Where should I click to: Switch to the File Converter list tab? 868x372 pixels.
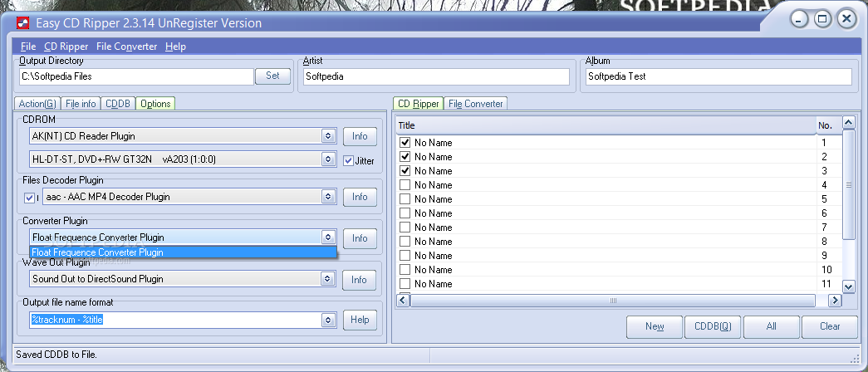(x=475, y=104)
